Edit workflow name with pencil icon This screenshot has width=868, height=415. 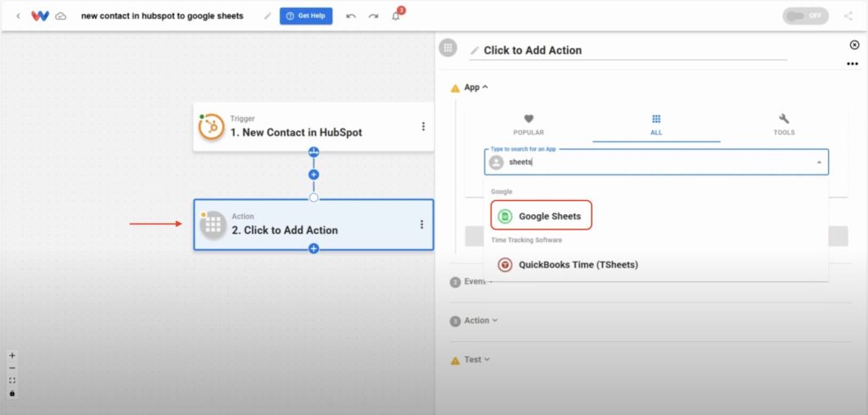[268, 16]
